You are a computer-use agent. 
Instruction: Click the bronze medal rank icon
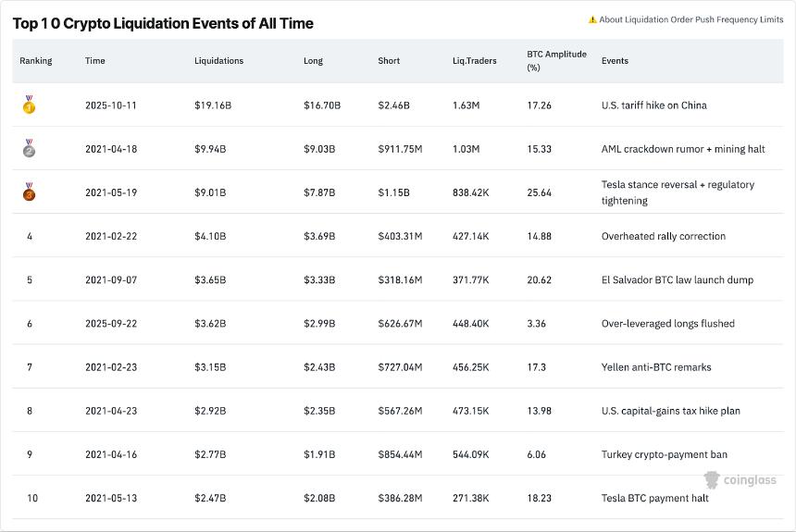click(29, 192)
